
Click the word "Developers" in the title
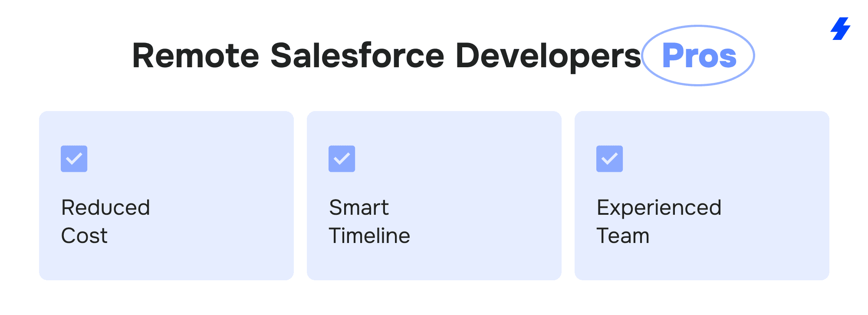click(x=548, y=56)
